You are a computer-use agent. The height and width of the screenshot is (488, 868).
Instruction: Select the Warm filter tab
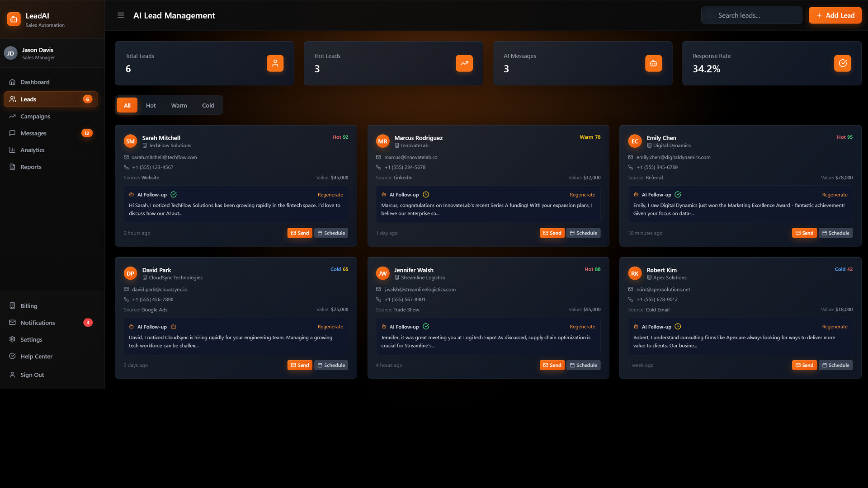[179, 105]
